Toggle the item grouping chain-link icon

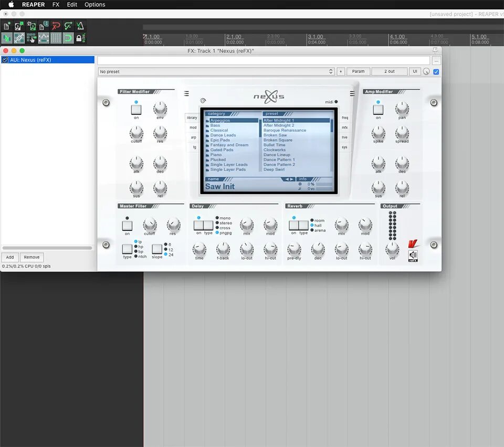19,38
